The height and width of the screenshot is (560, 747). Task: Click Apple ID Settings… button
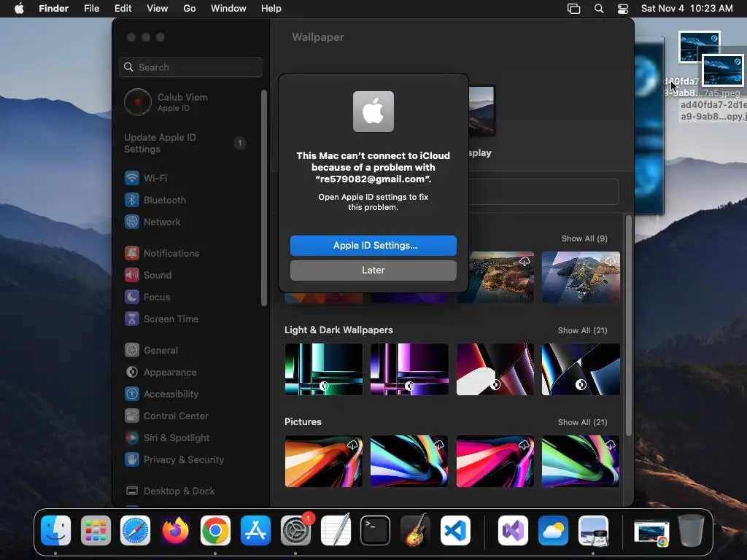(373, 246)
